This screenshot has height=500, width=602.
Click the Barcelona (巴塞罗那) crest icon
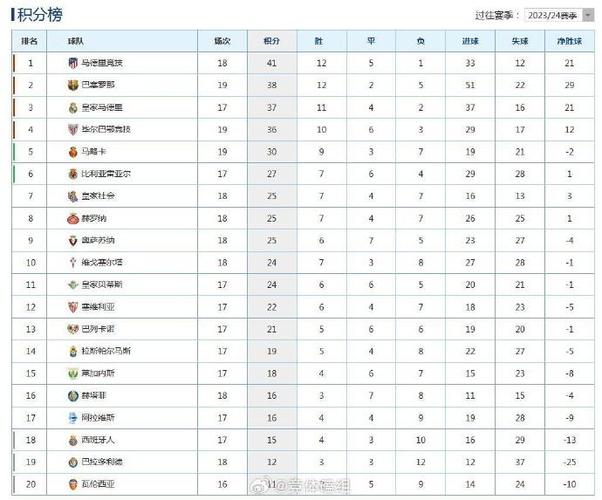pyautogui.click(x=73, y=85)
